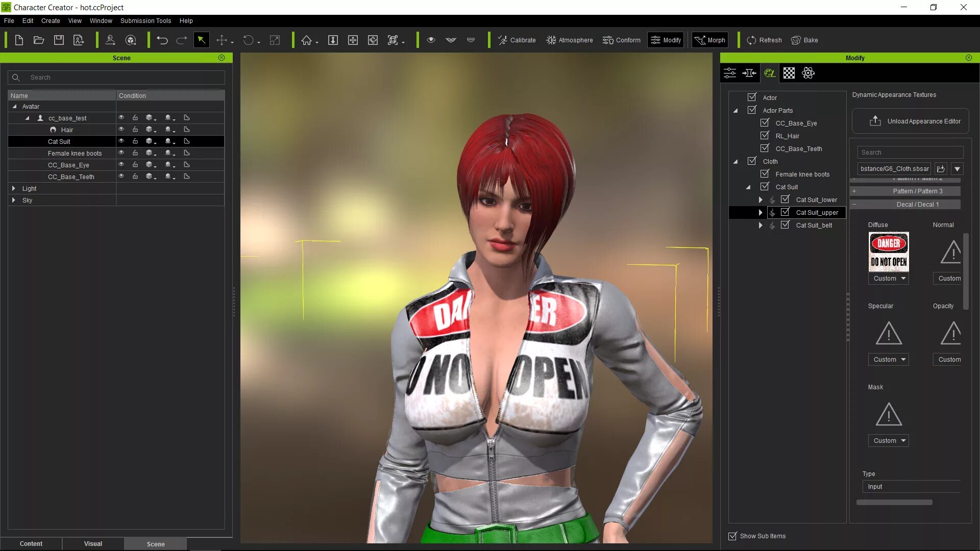Click the Undo arrow icon
980x551 pixels.
pyautogui.click(x=162, y=40)
